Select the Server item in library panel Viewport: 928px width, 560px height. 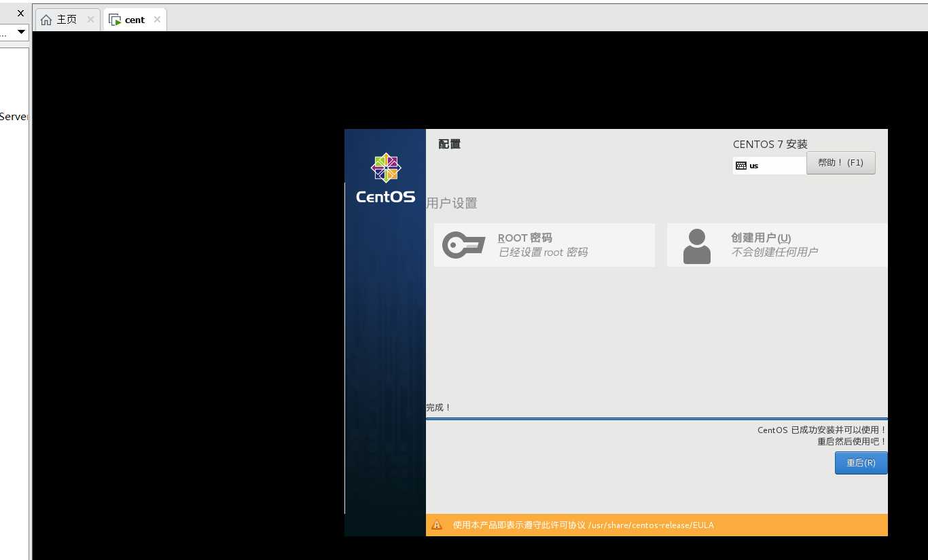click(14, 116)
